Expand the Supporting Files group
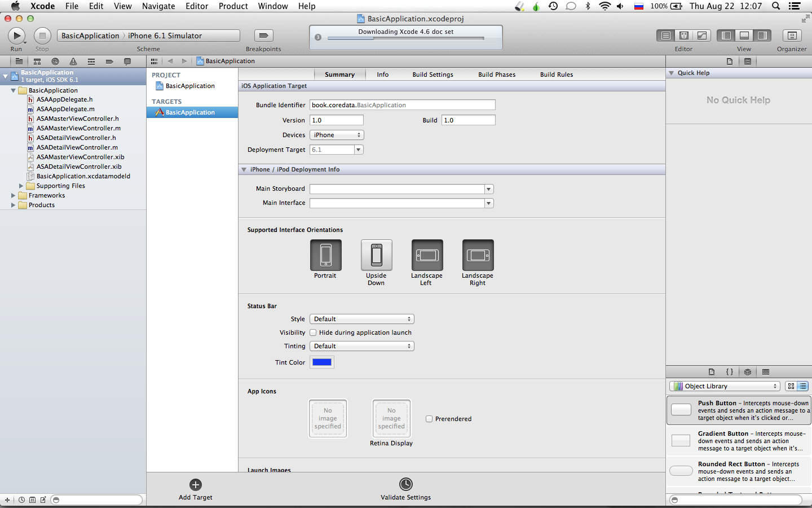This screenshot has width=812, height=508. [21, 186]
